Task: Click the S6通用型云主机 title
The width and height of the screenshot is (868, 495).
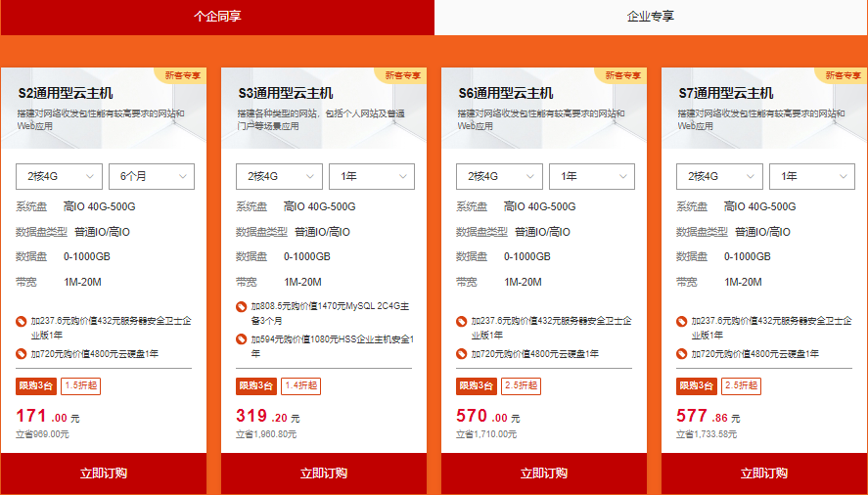Action: click(x=506, y=94)
